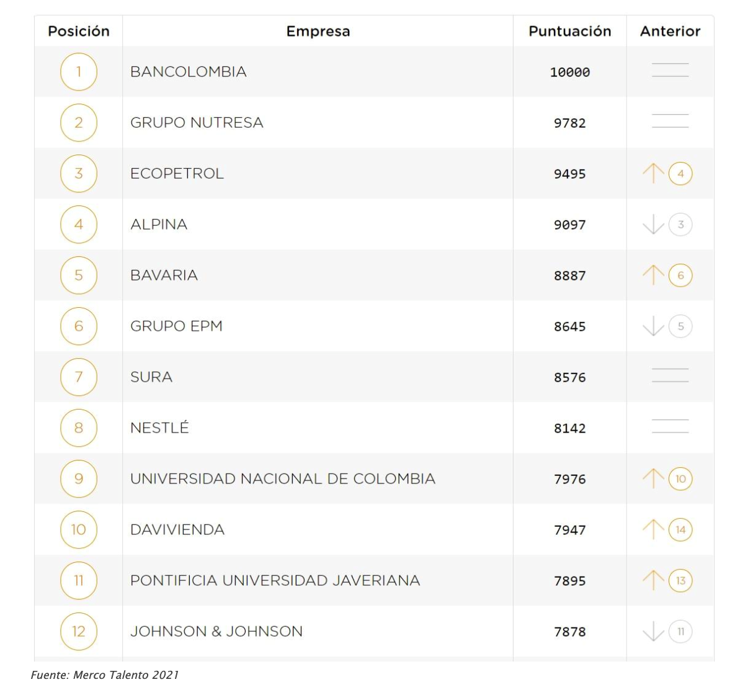
Task: Select the GRUPO NUTRESA company name
Action: click(197, 122)
